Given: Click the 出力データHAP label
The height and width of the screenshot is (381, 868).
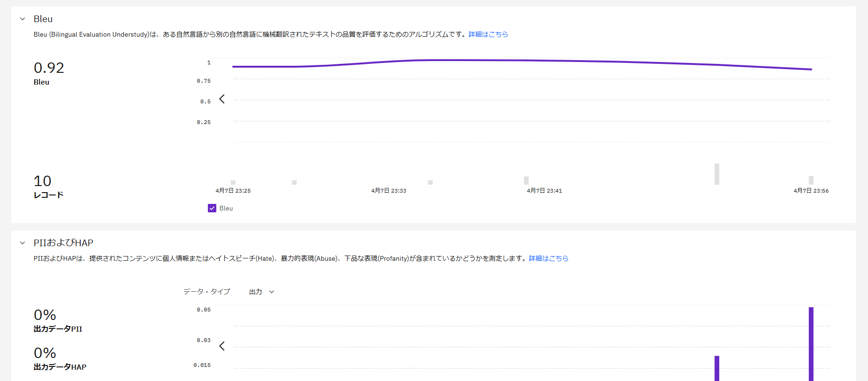Looking at the screenshot, I should (x=60, y=367).
